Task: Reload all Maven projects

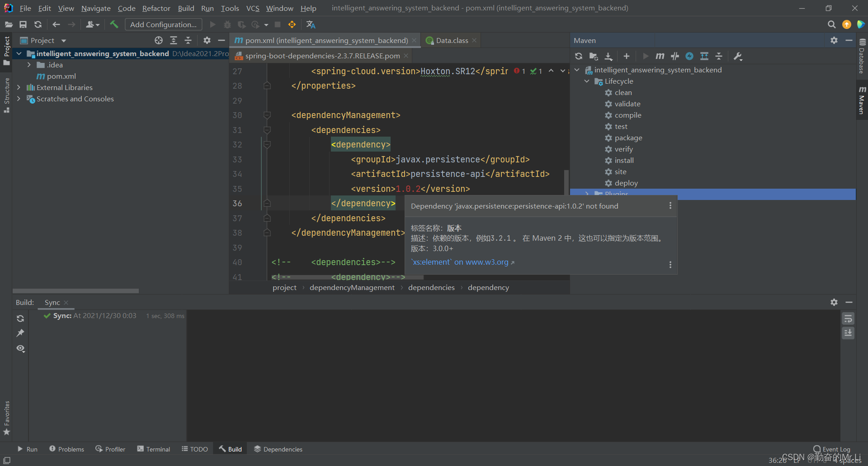Action: click(579, 56)
